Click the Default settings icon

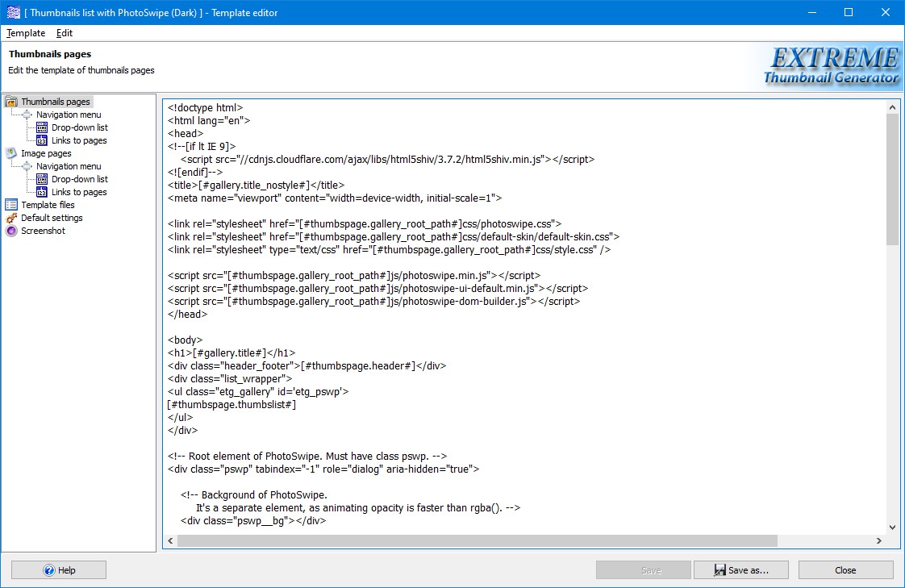11,218
